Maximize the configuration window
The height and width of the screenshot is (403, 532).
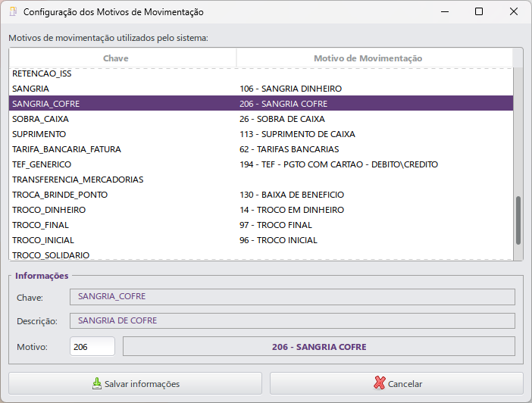[x=479, y=12]
